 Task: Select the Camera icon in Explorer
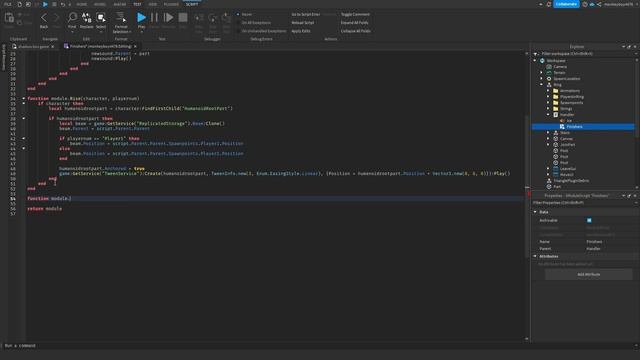pyautogui.click(x=549, y=67)
